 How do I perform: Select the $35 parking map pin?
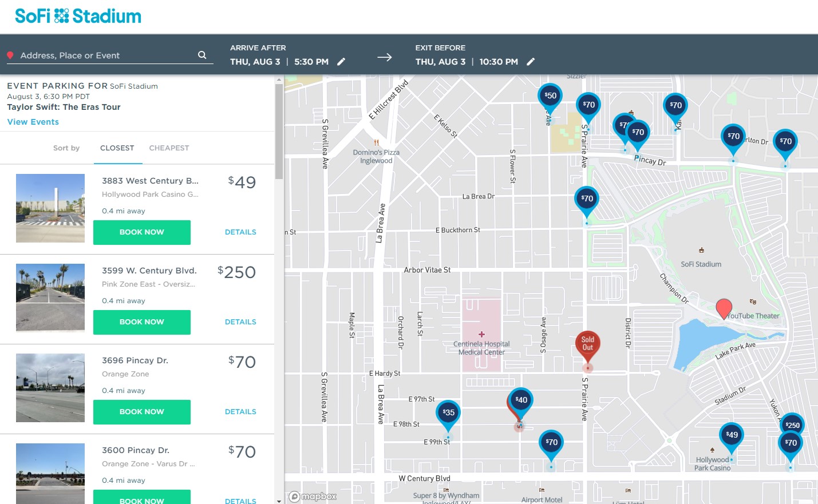(448, 412)
